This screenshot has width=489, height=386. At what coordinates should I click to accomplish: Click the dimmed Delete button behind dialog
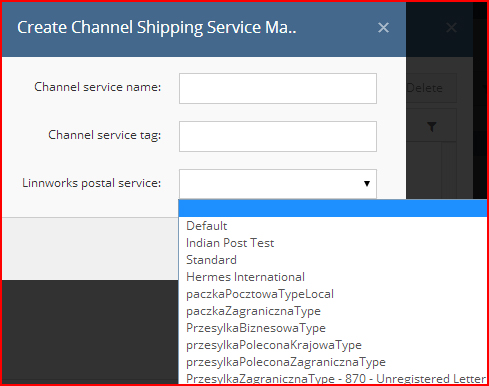[431, 88]
